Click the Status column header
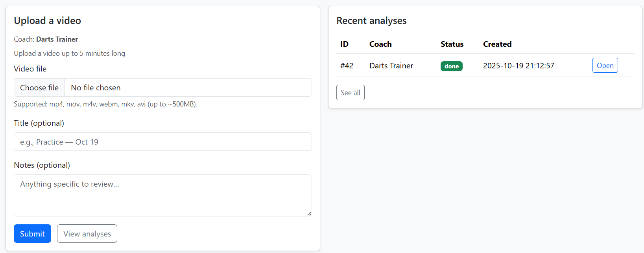This screenshot has width=644, height=253. (x=452, y=44)
